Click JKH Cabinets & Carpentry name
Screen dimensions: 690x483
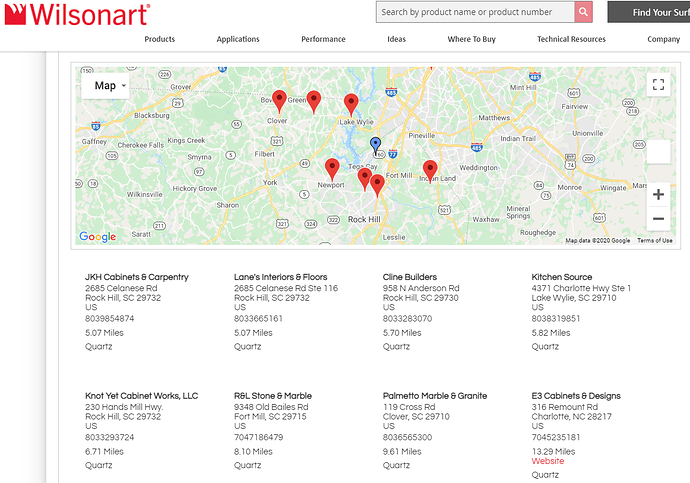point(137,277)
